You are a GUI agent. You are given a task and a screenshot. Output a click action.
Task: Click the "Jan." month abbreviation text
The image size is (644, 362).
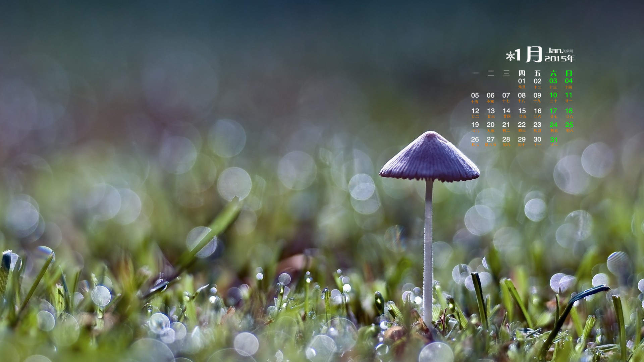pos(554,51)
